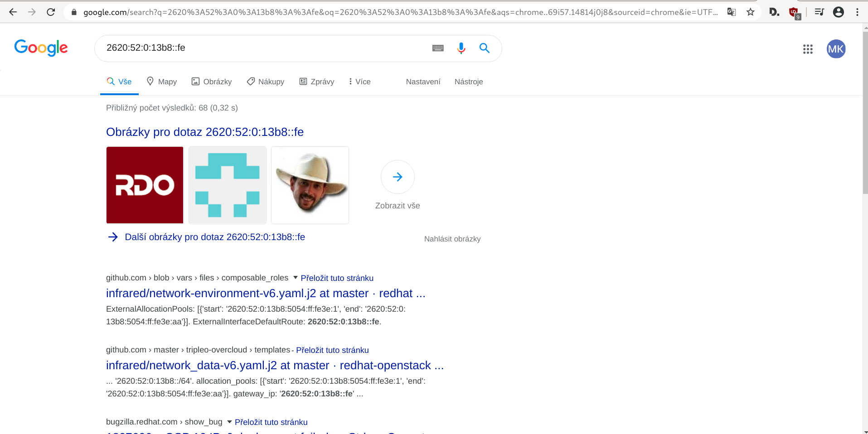The width and height of the screenshot is (868, 434).
Task: Open Chrome three-dot menu
Action: tap(857, 12)
